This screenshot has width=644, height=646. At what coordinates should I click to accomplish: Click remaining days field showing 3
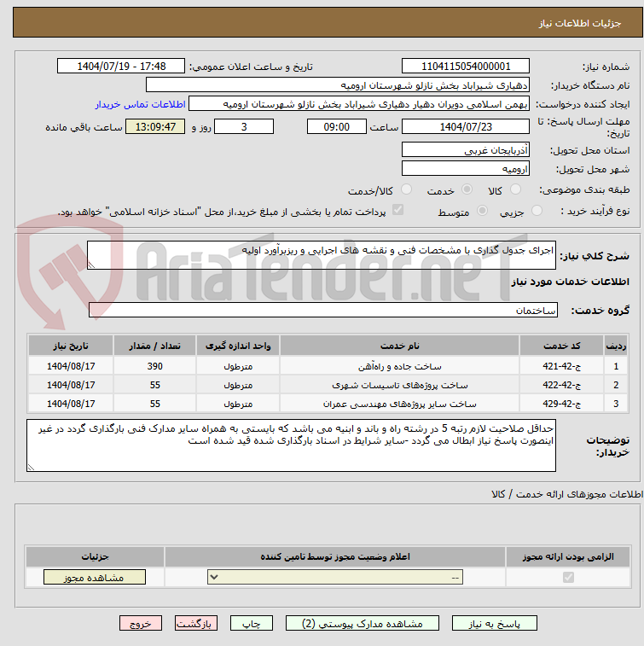pyautogui.click(x=244, y=126)
